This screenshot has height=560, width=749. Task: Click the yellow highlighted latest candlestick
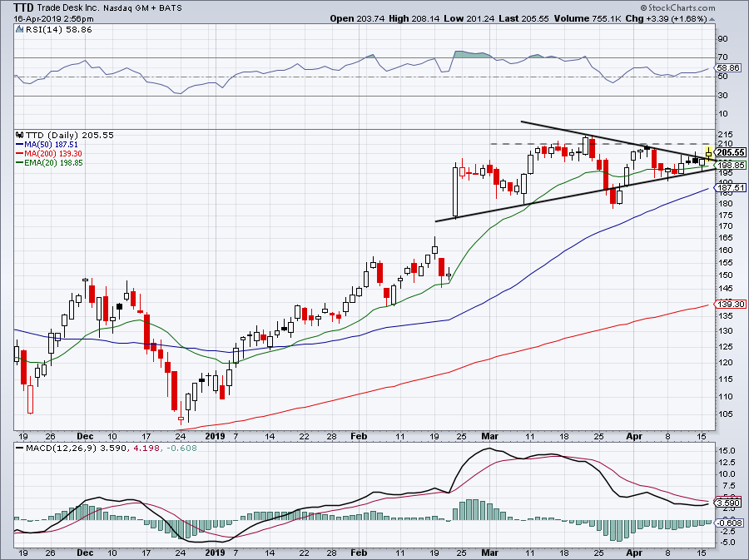pos(709,153)
